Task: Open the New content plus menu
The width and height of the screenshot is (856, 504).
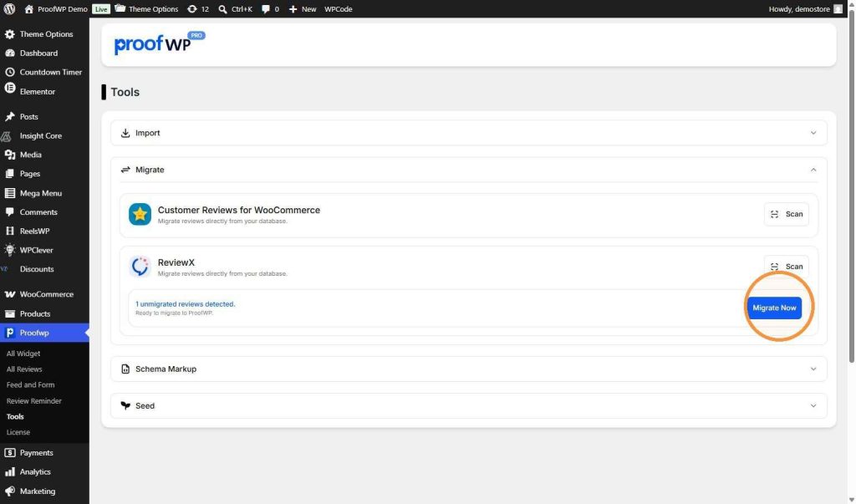Action: (303, 8)
